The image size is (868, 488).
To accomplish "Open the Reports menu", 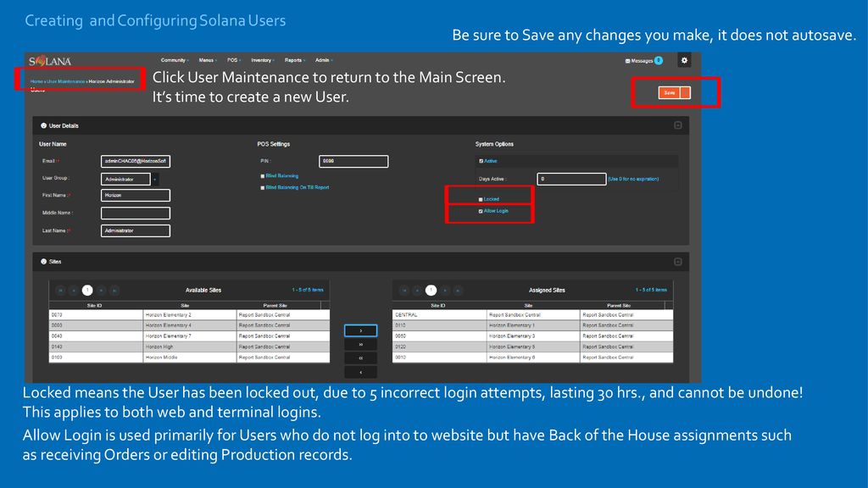I will point(294,60).
